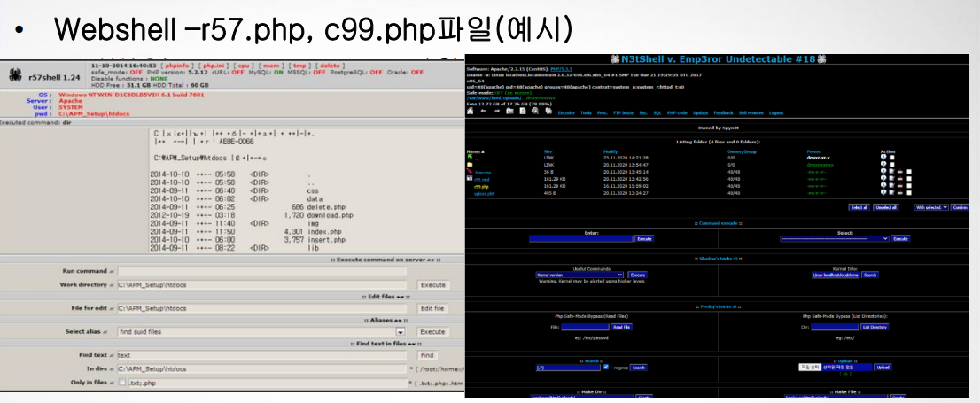The height and width of the screenshot is (403, 980).
Task: Click the file chooser button in Upload section
Action: coord(809,368)
